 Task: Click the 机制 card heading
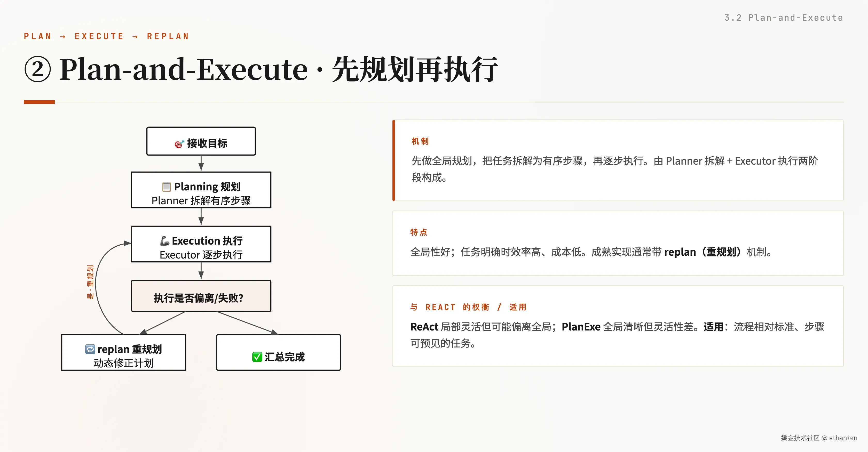click(x=420, y=141)
